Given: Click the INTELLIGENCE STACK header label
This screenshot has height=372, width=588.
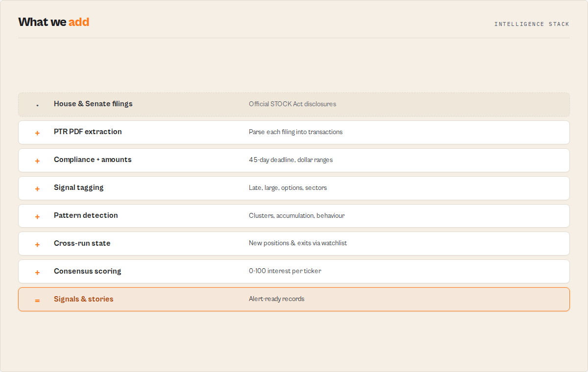Looking at the screenshot, I should [532, 24].
